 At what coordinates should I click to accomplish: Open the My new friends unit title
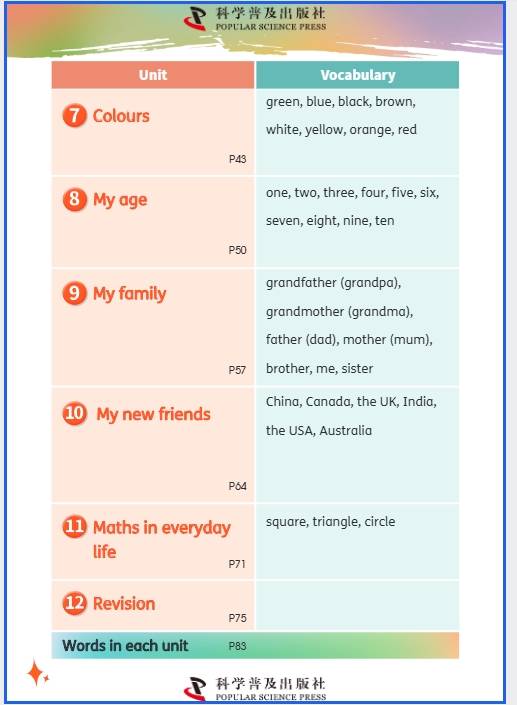coord(154,414)
